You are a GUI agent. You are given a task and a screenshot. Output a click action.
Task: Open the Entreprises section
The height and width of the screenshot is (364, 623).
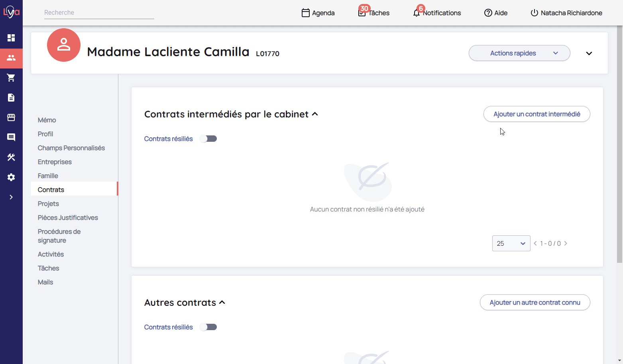pyautogui.click(x=55, y=162)
